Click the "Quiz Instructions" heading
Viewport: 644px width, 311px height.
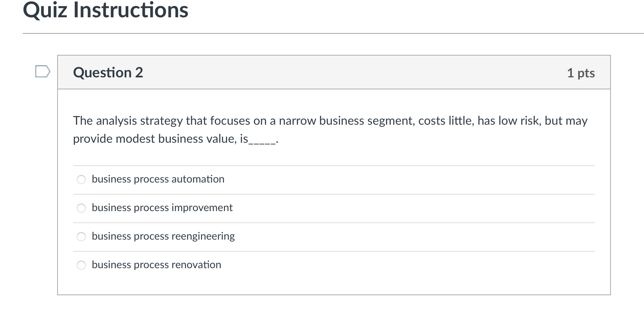[x=106, y=10]
